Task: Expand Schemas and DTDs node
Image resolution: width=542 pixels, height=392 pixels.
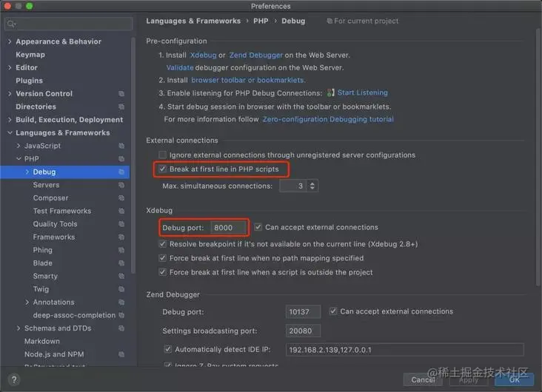Action: (x=19, y=328)
